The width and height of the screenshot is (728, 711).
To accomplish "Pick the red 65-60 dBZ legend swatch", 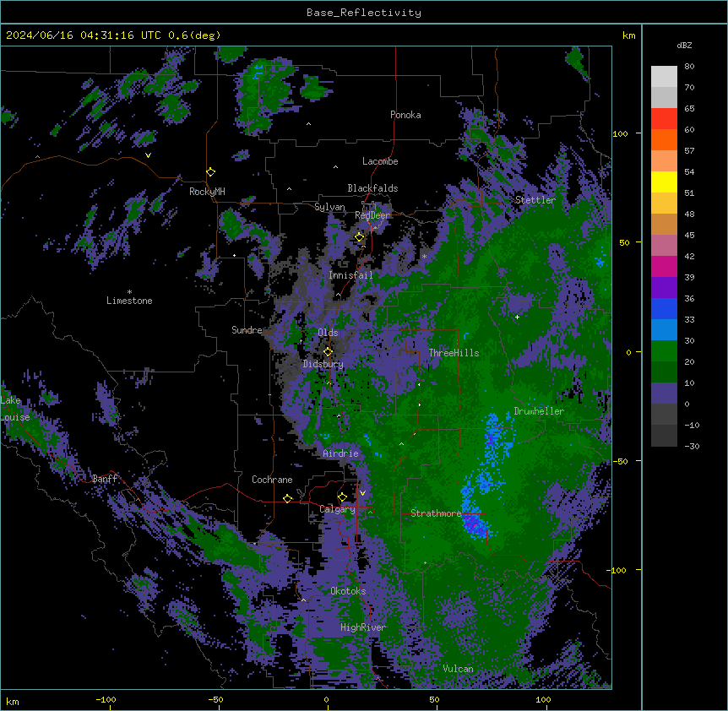I will point(664,119).
